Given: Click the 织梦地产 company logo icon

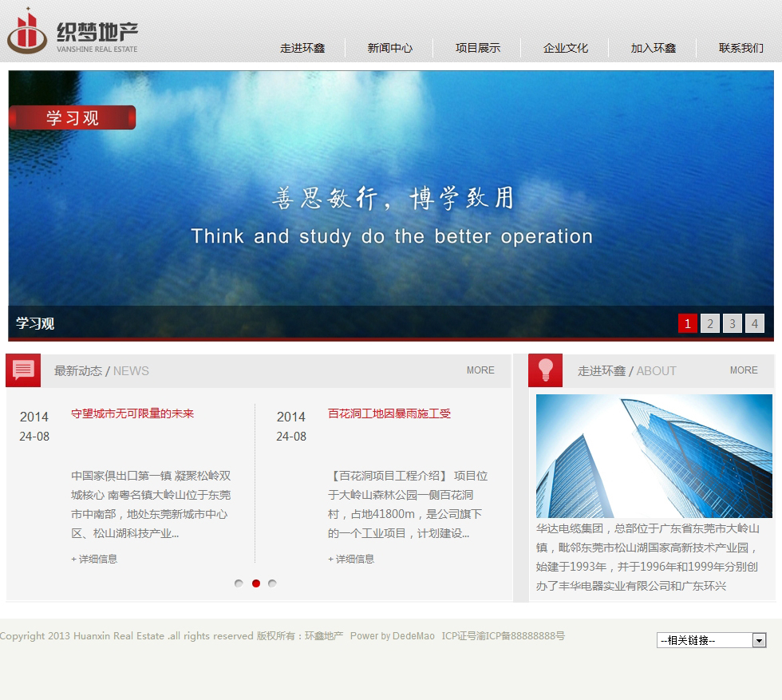Looking at the screenshot, I should (x=26, y=33).
